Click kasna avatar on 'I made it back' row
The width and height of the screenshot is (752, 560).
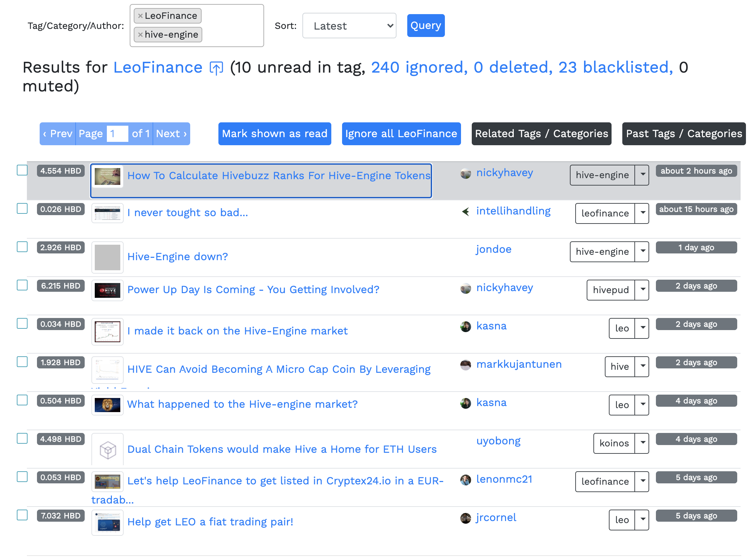pyautogui.click(x=465, y=326)
